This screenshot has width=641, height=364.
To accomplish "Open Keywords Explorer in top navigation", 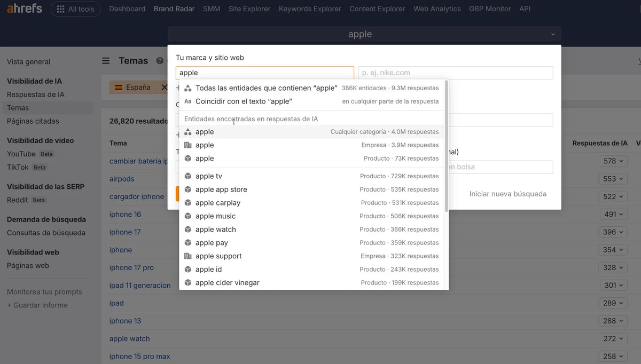I will tap(310, 9).
